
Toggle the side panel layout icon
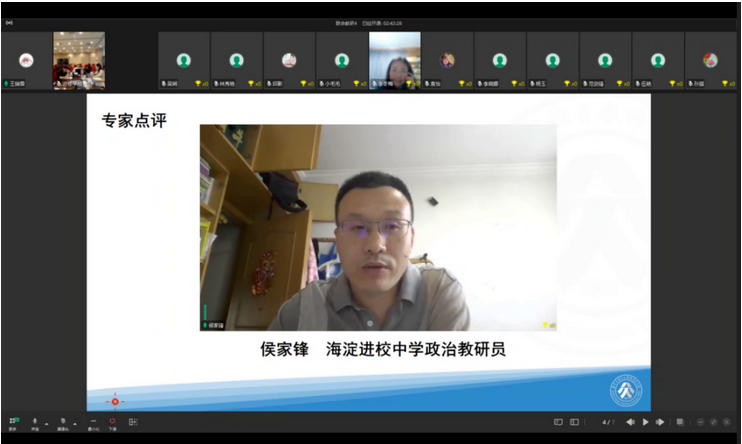pos(574,422)
